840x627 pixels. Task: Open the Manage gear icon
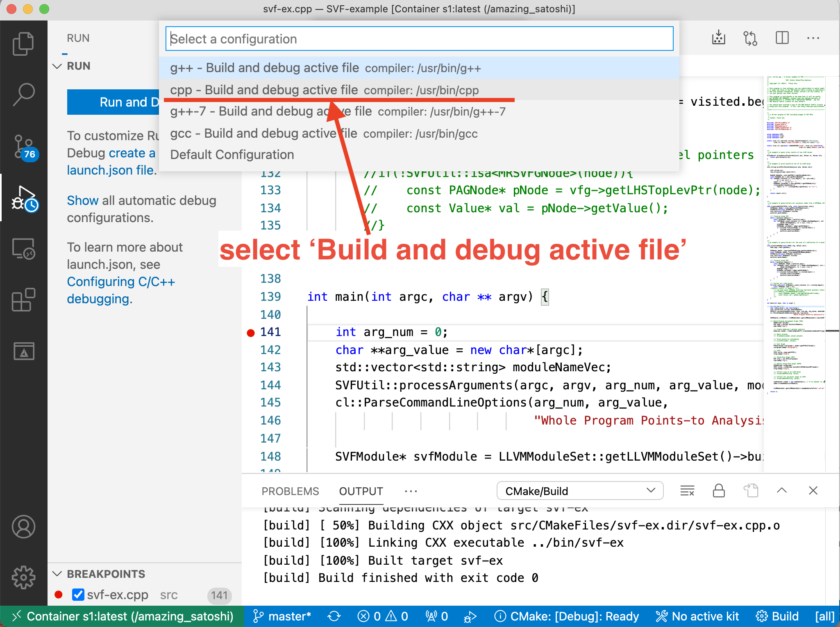click(23, 577)
